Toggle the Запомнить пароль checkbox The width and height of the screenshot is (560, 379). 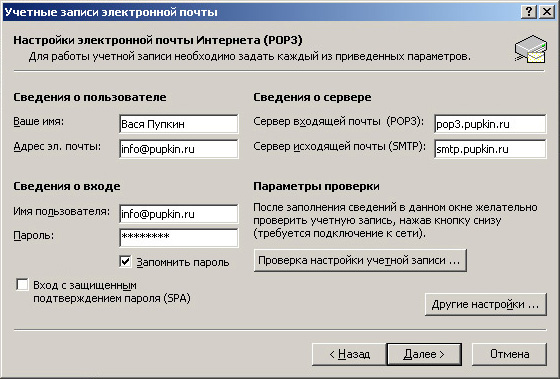pos(125,262)
